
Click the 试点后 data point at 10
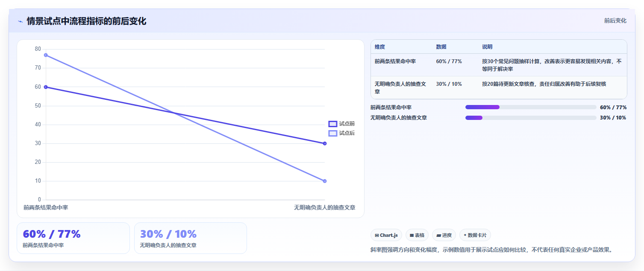click(x=325, y=181)
